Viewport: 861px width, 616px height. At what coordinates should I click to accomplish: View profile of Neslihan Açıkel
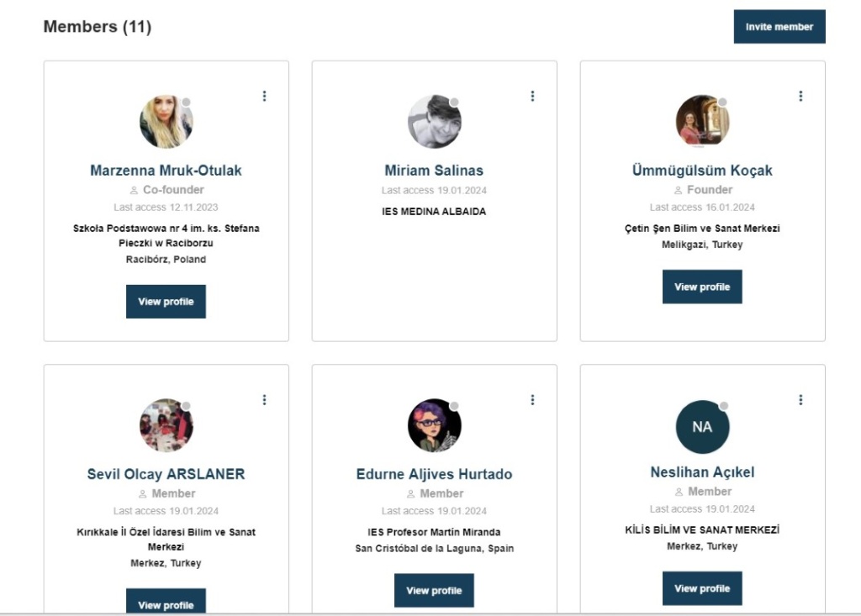point(702,588)
